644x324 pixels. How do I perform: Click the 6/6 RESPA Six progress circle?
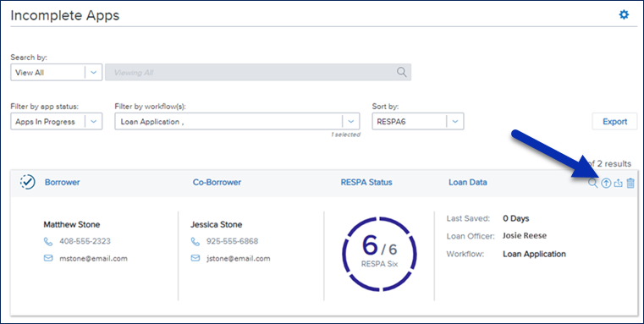pos(379,255)
